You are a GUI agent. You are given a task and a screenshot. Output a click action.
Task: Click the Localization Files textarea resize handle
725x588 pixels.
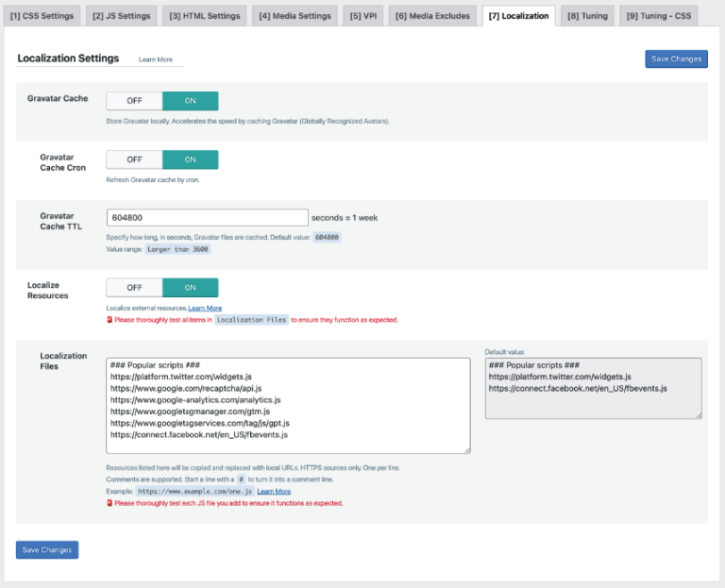tap(467, 450)
